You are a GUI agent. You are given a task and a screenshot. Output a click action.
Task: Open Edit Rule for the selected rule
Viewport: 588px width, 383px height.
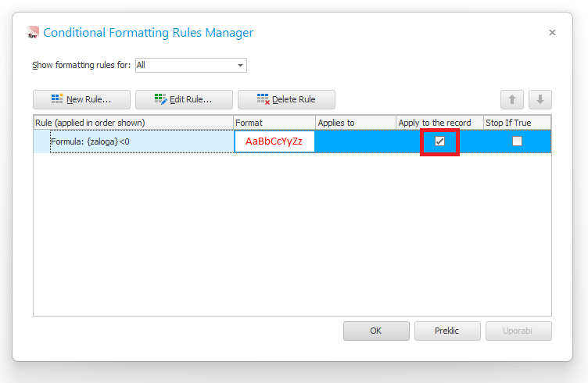pyautogui.click(x=184, y=99)
